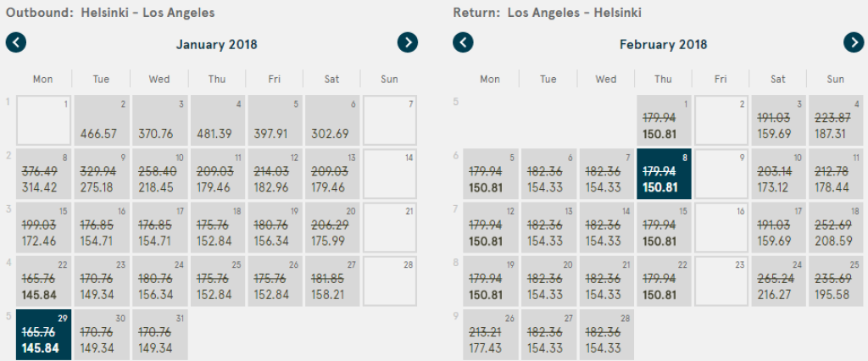Image resolution: width=868 pixels, height=361 pixels.
Task: Go to previous month in outbound calendar
Action: pos(16,42)
